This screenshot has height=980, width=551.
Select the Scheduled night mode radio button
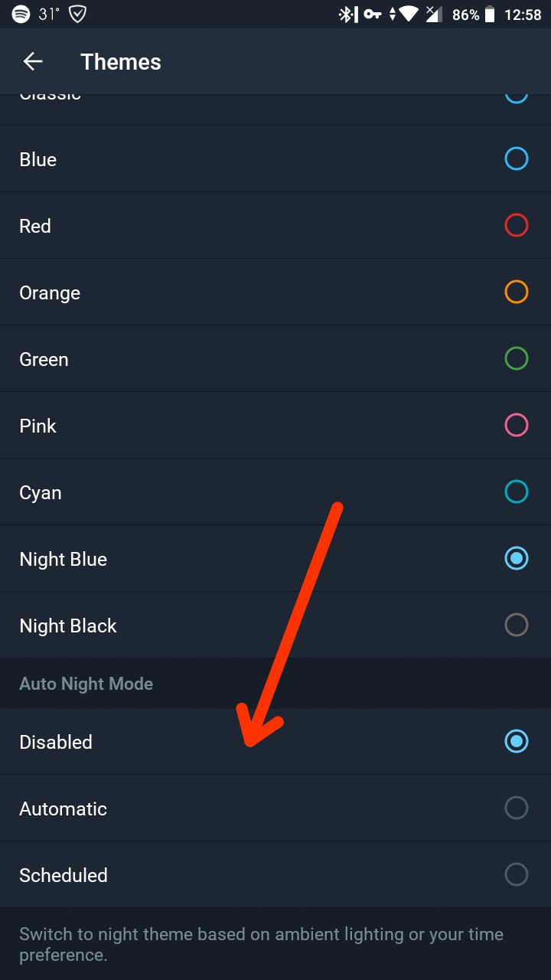(517, 875)
